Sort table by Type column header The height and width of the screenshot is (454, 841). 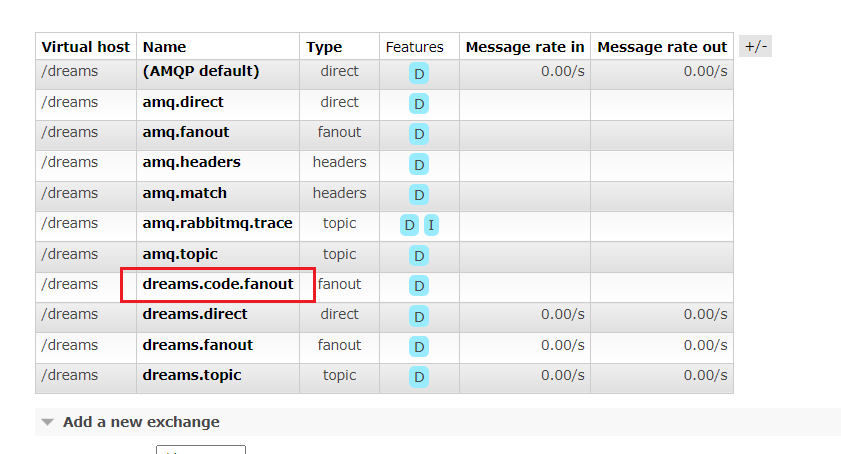click(324, 47)
